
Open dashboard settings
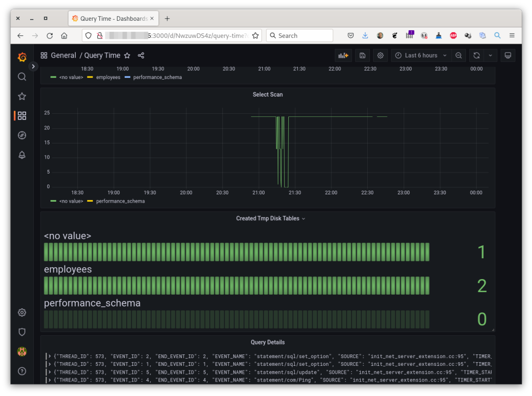coord(380,55)
